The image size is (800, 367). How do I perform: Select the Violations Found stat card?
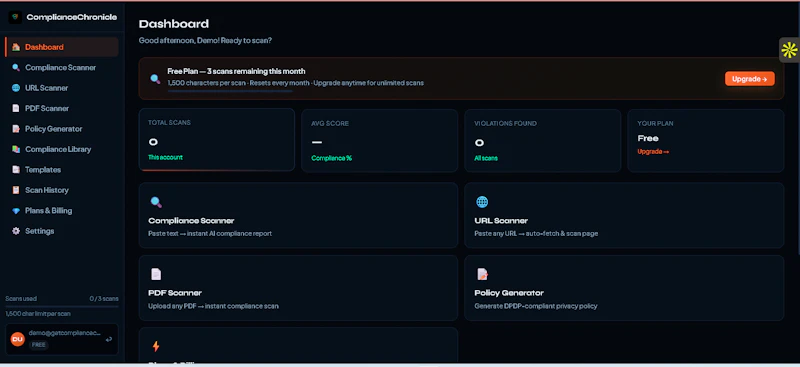(542, 140)
